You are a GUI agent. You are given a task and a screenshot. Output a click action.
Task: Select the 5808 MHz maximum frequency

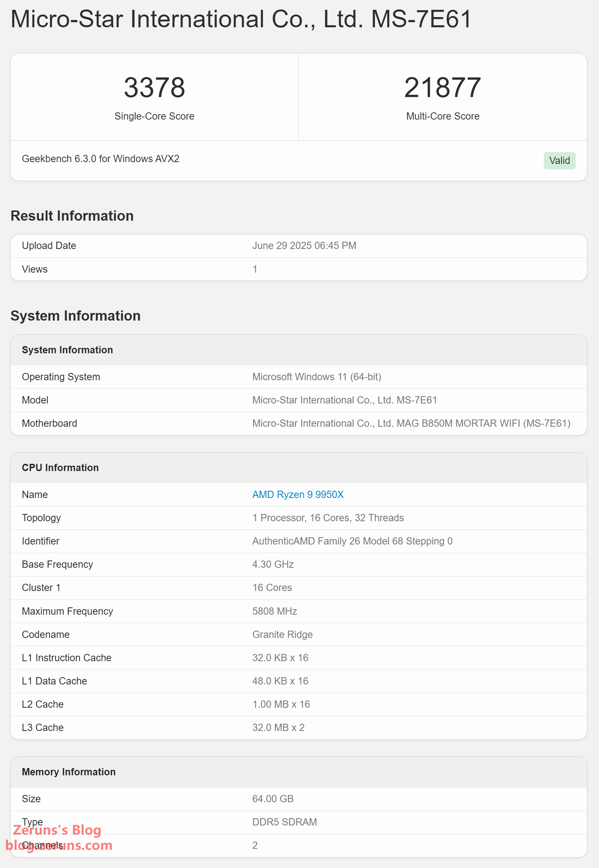[x=274, y=611]
